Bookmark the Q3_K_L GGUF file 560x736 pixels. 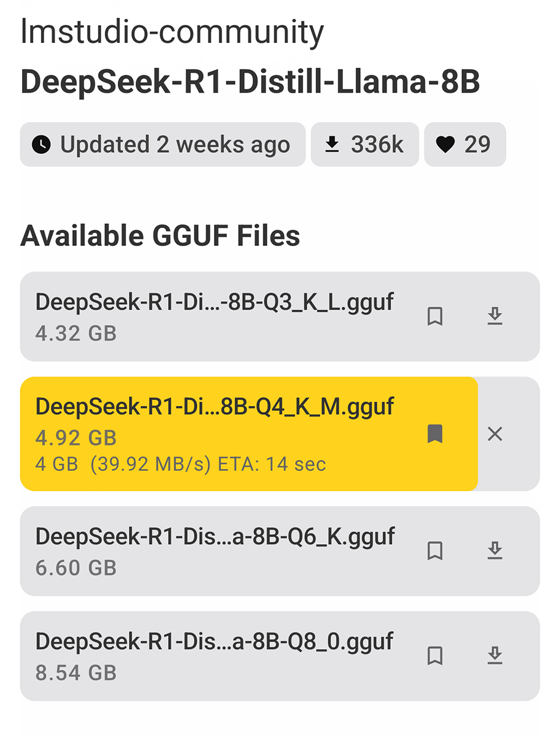tap(435, 316)
